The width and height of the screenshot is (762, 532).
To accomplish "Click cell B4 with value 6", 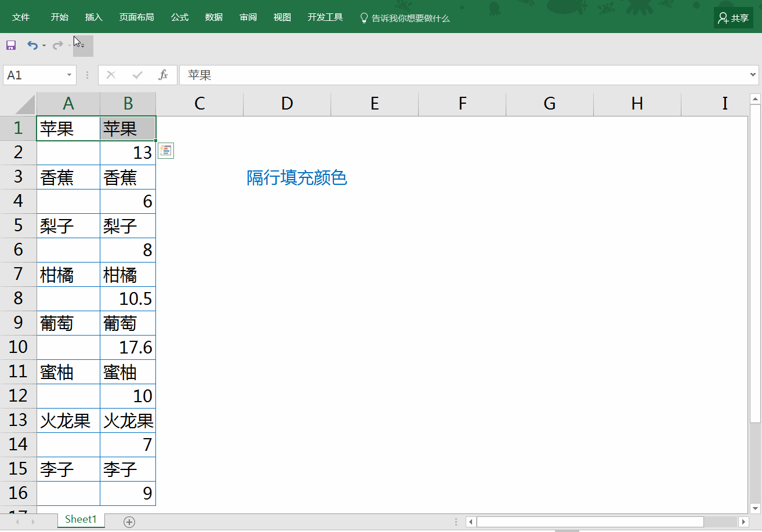I will point(128,201).
